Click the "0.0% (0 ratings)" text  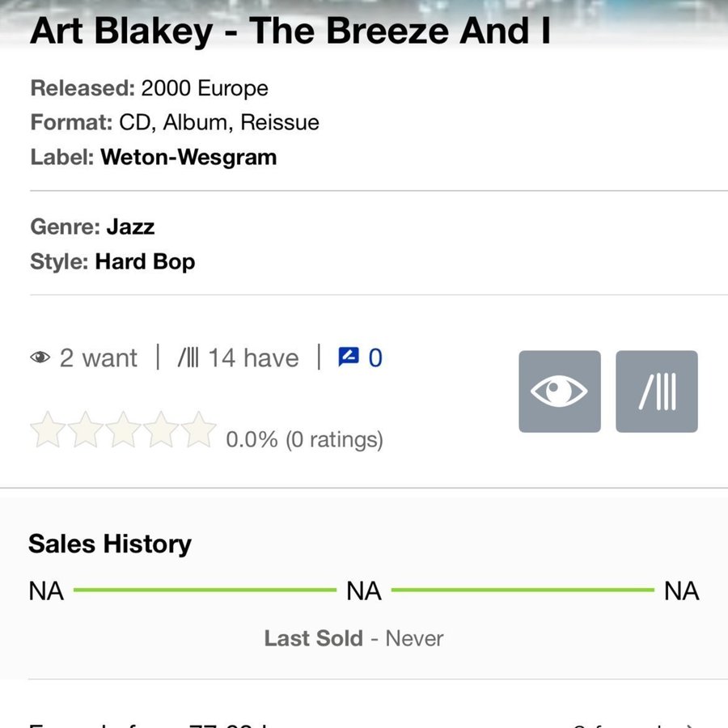(304, 440)
